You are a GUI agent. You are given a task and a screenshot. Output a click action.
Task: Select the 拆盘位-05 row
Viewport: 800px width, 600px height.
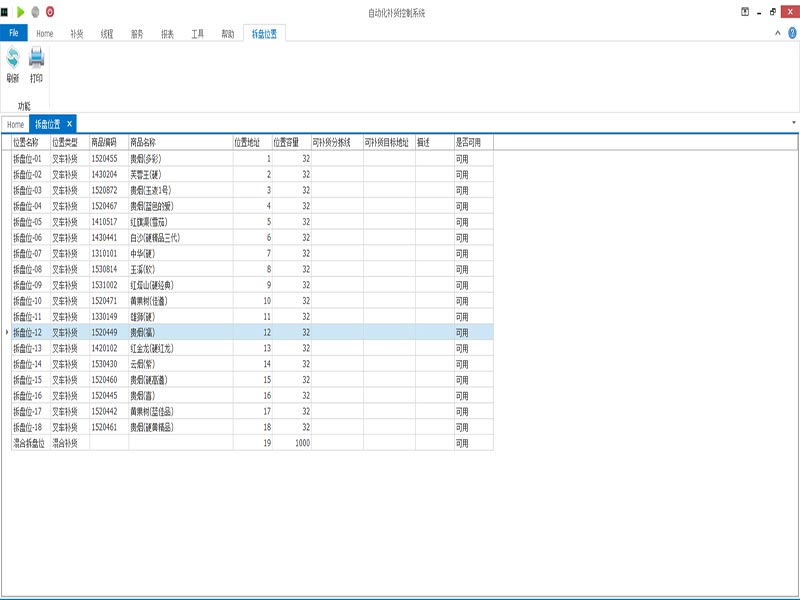pos(29,222)
